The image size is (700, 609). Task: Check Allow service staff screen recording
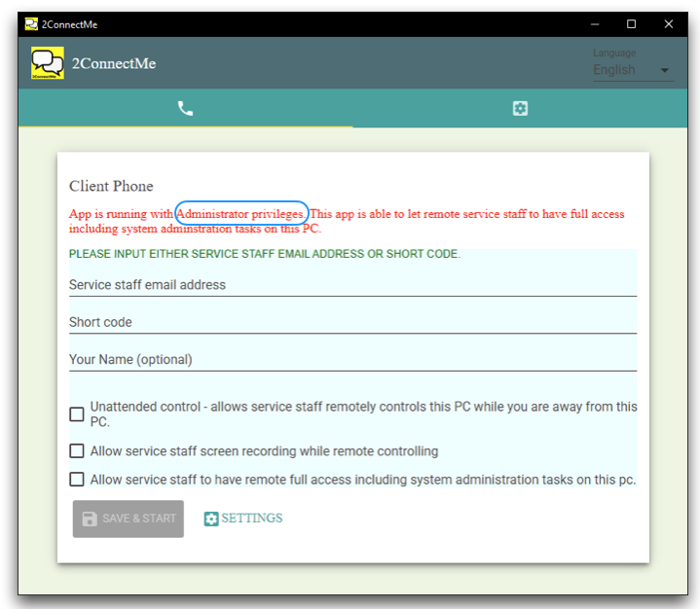click(77, 451)
